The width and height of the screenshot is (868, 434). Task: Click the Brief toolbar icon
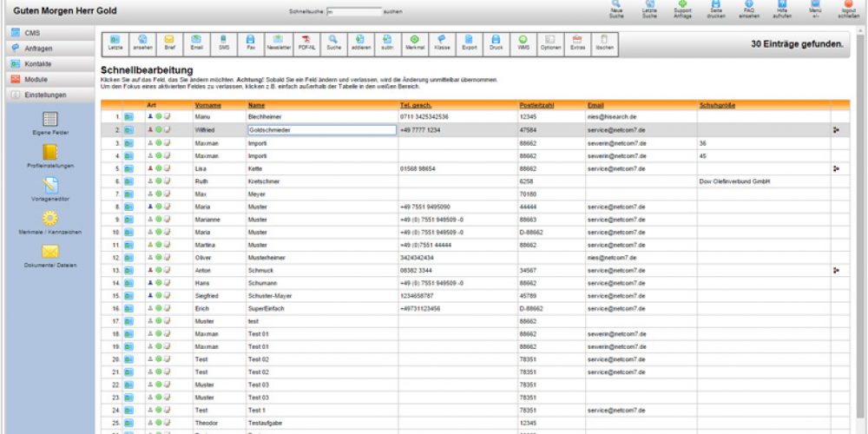[x=169, y=43]
